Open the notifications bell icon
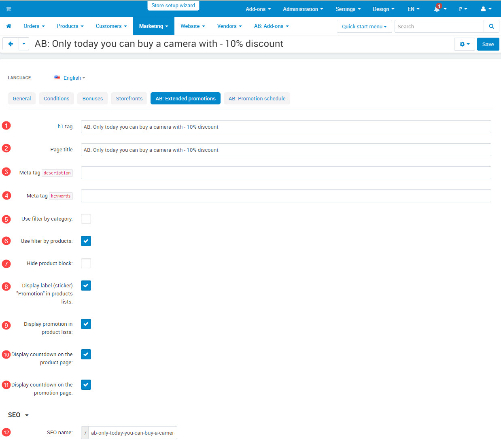The image size is (501, 448). pyautogui.click(x=437, y=9)
